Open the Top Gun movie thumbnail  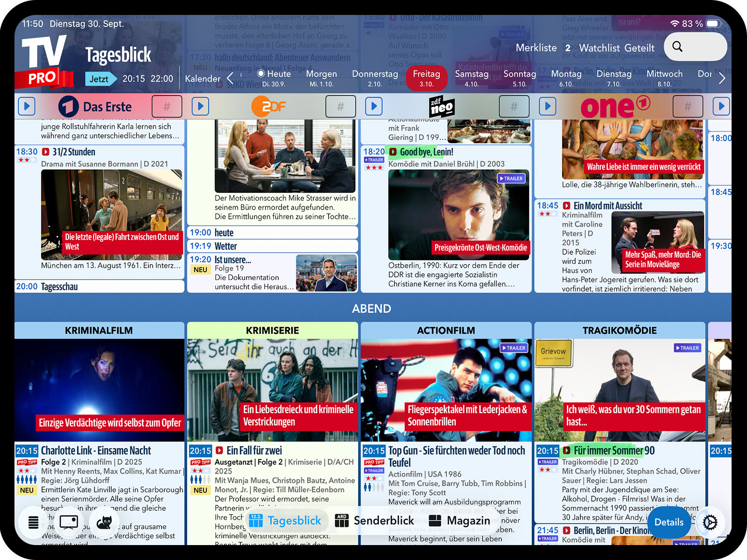tap(446, 390)
